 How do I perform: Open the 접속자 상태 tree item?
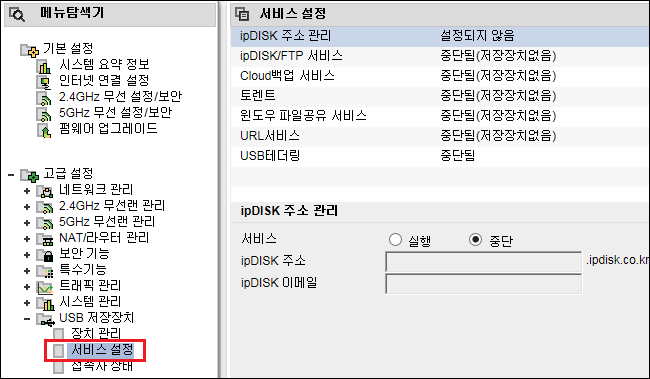pyautogui.click(x=102, y=366)
